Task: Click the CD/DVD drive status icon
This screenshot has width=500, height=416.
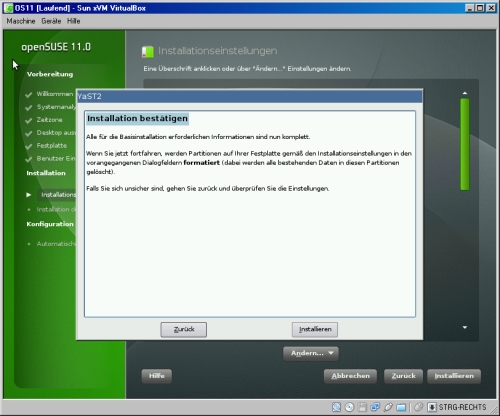Action: pyautogui.click(x=349, y=407)
